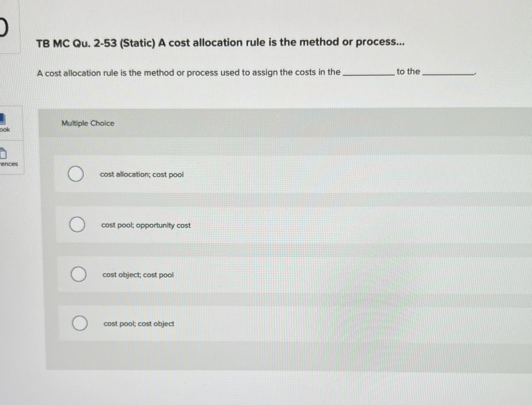Viewport: 532px width, 405px height.
Task: Select the 'cost pool; opportunity cost' option
Action: (x=77, y=225)
